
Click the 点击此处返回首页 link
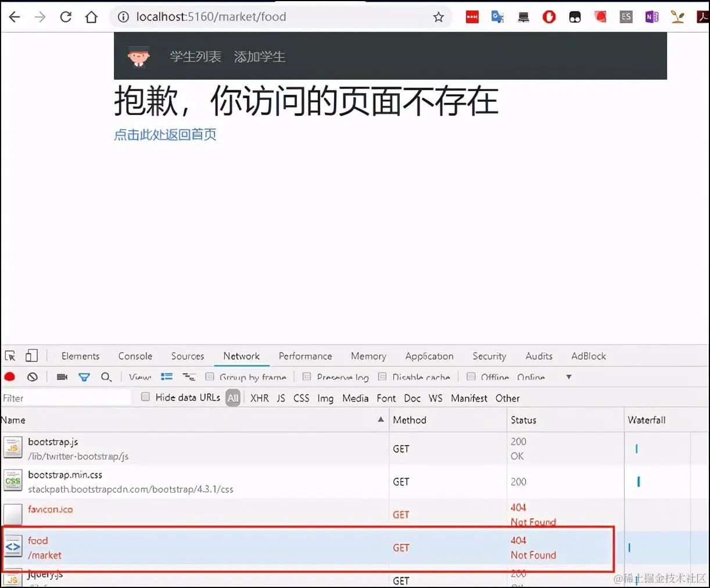[x=166, y=134]
